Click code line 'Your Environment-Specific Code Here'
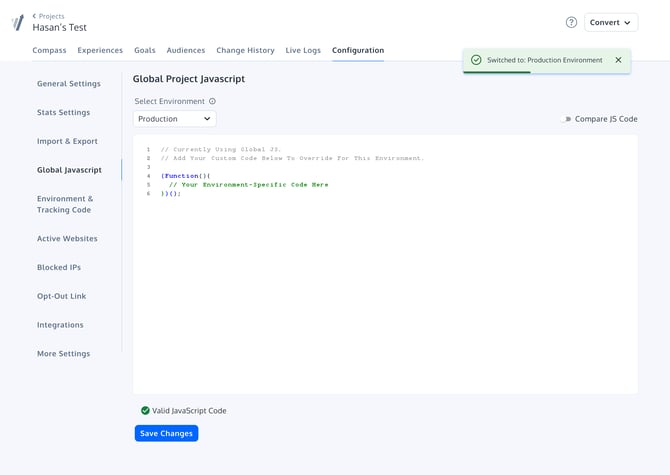The image size is (670, 475). point(249,185)
